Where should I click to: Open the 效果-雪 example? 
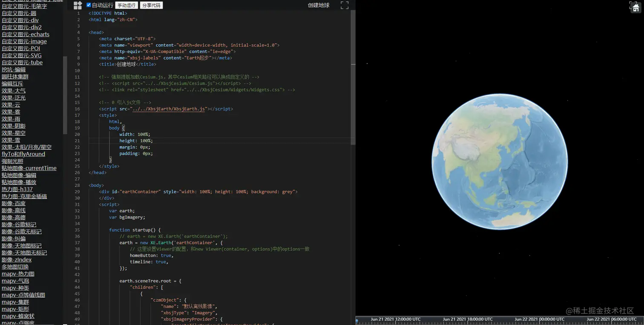tap(11, 140)
